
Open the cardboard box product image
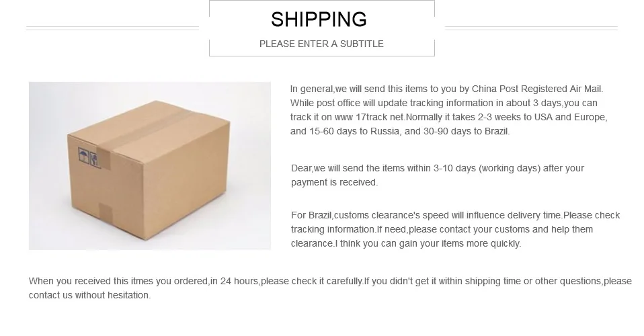[149, 165]
